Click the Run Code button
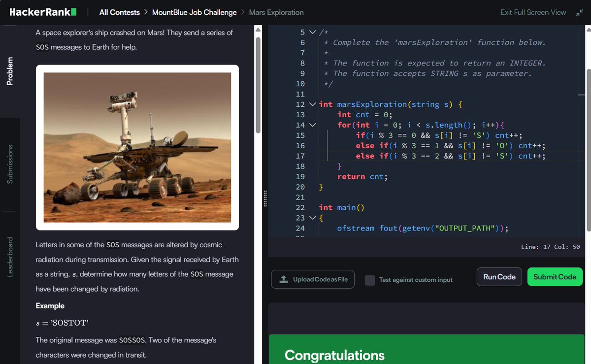 pos(499,277)
